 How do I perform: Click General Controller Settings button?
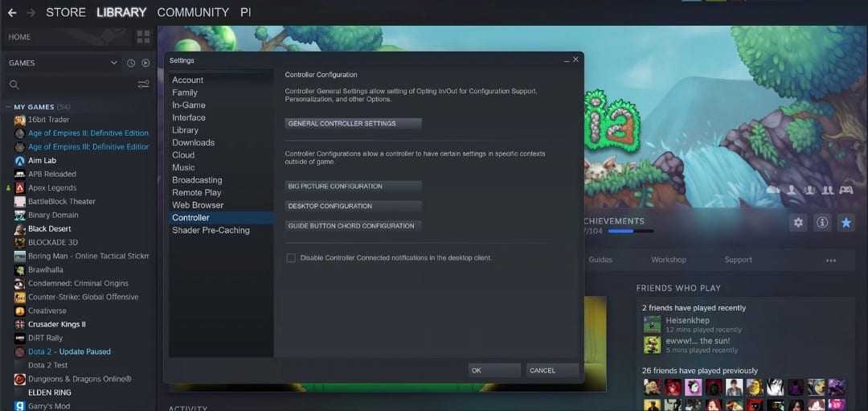353,124
